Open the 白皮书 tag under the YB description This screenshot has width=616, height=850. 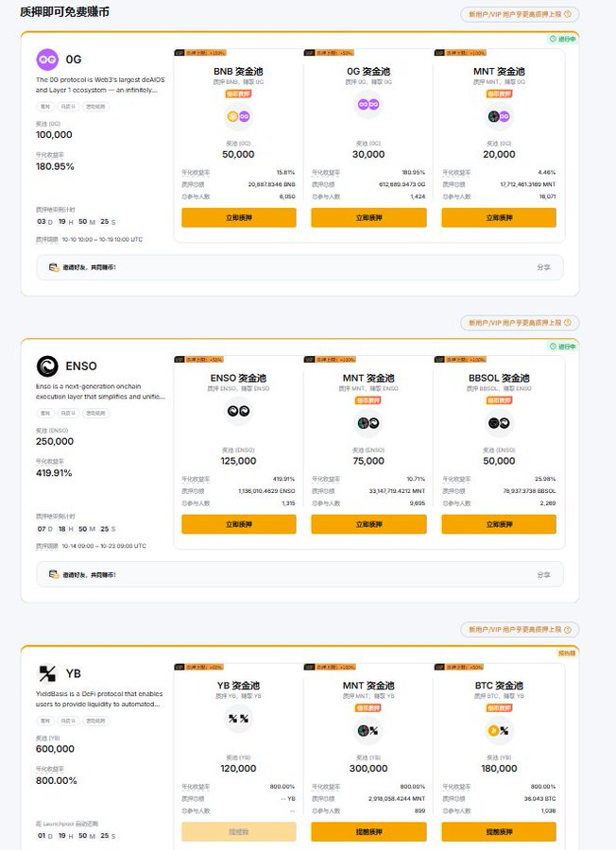click(68, 721)
